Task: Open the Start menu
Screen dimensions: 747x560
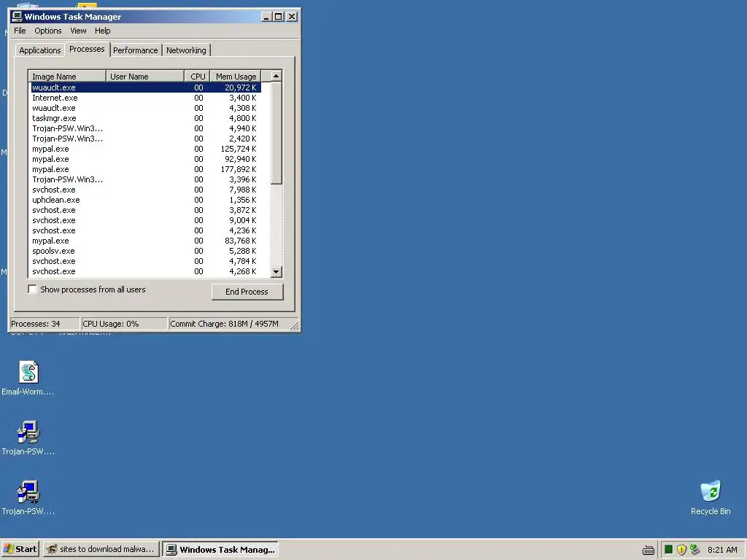Action: [x=20, y=549]
